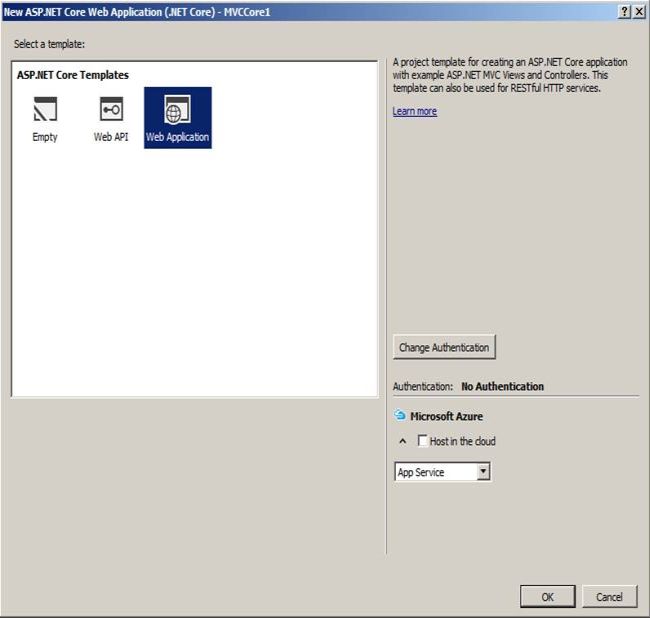This screenshot has height=618, width=650.
Task: Click the dialog title bar text
Action: tap(137, 12)
